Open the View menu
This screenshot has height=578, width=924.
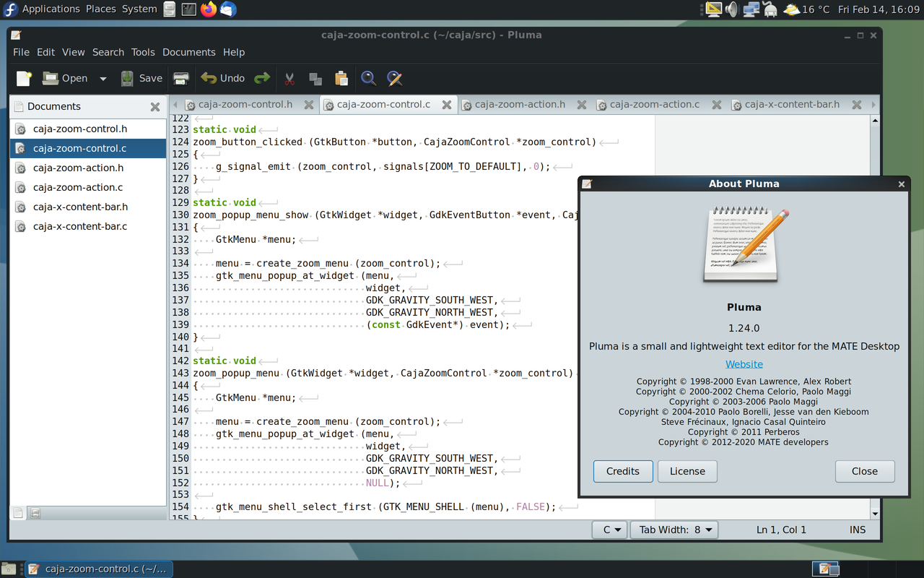[x=73, y=52]
